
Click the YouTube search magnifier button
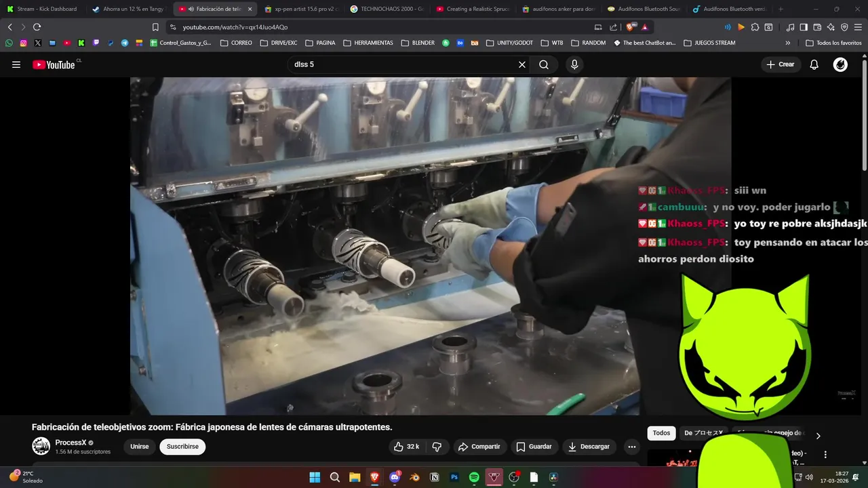544,64
